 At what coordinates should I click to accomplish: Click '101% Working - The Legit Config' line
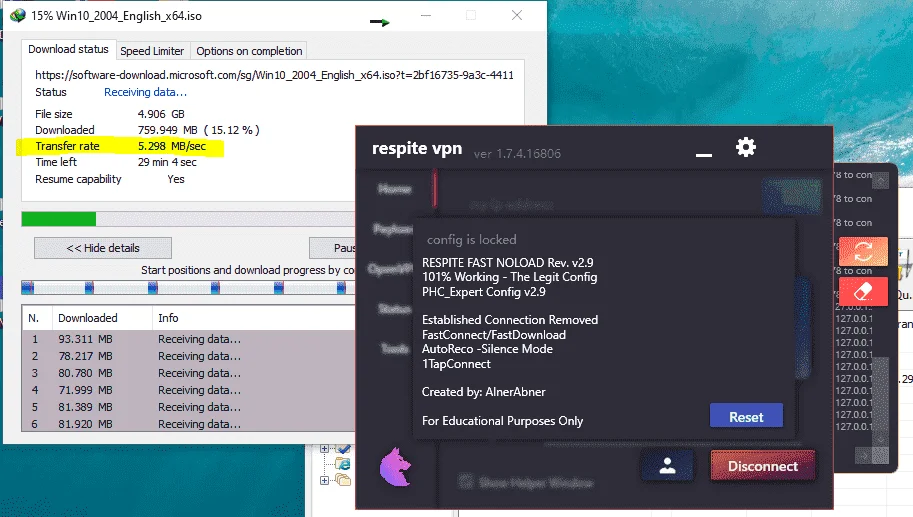click(509, 277)
